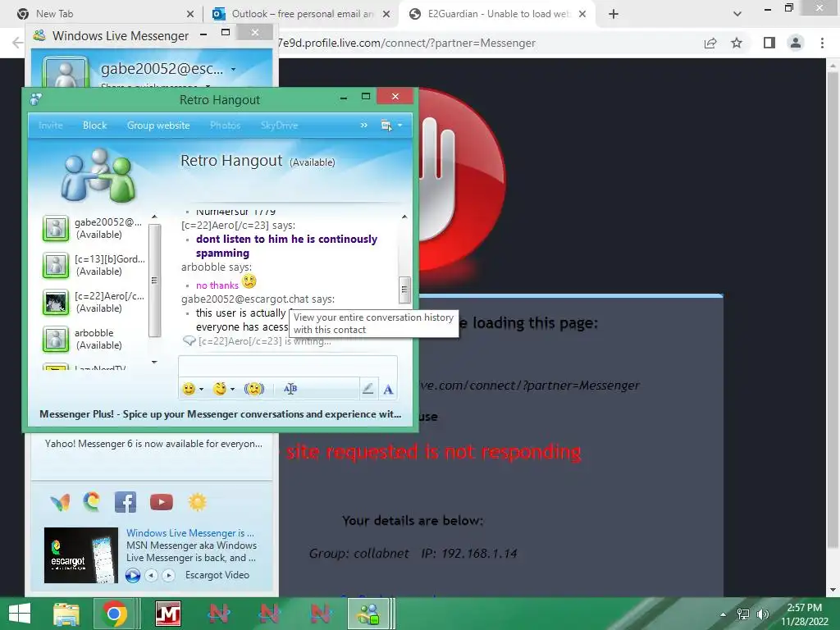Open the Escargot swirl icon in tab row
The height and width of the screenshot is (630, 840).
92,502
